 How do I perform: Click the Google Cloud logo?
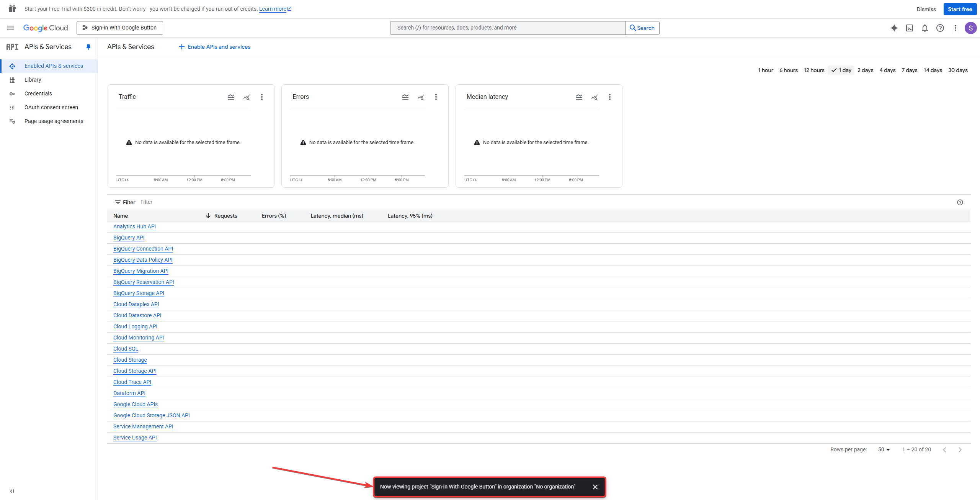[x=46, y=28]
